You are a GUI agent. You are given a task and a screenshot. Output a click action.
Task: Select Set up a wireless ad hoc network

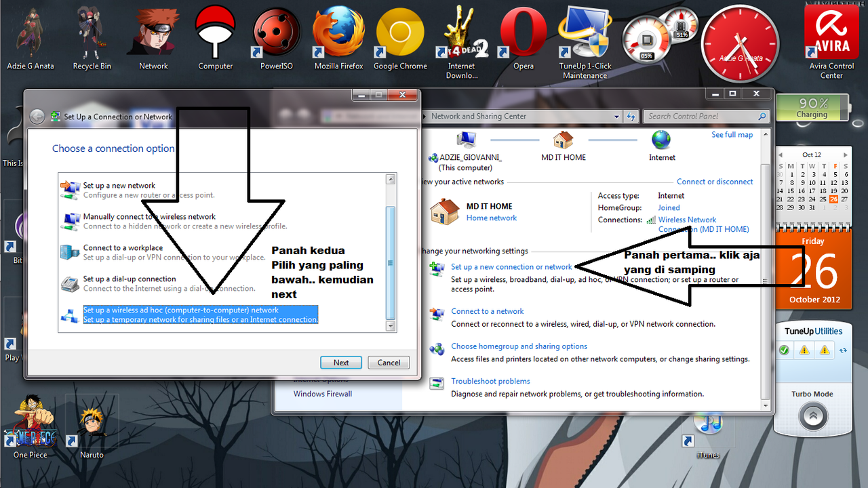point(222,314)
